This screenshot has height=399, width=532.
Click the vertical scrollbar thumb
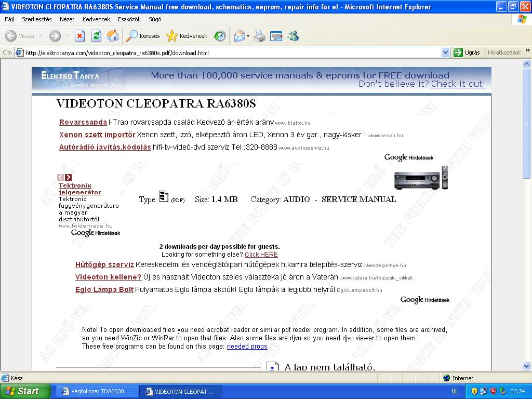527,123
